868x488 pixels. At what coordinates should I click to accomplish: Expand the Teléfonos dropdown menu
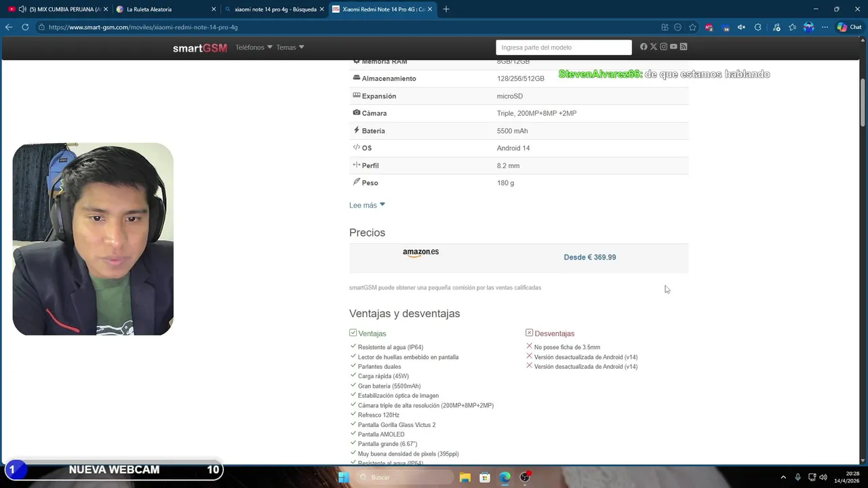tap(254, 47)
